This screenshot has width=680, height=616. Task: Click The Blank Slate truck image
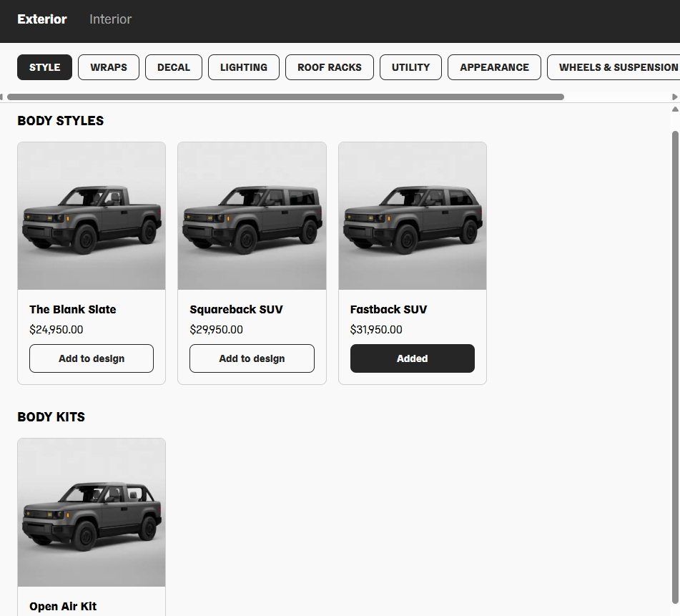pos(92,216)
